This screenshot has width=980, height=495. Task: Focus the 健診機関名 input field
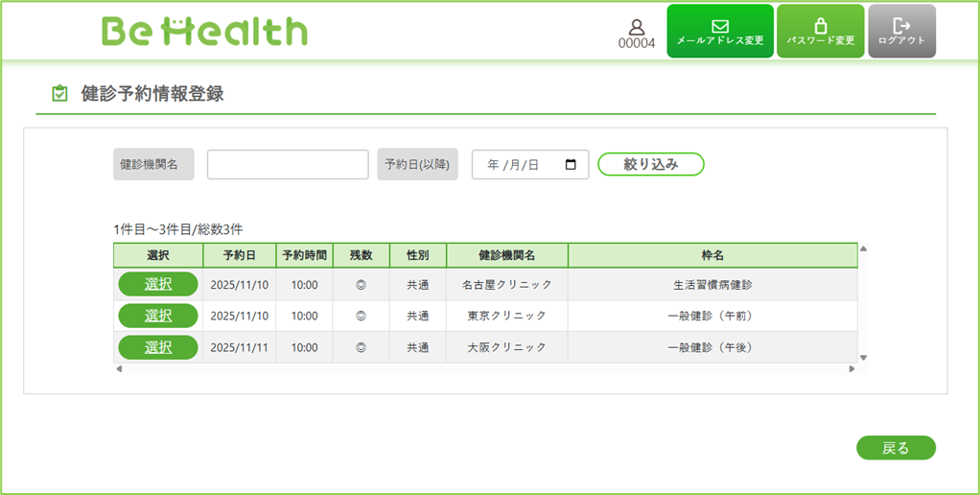(x=288, y=164)
